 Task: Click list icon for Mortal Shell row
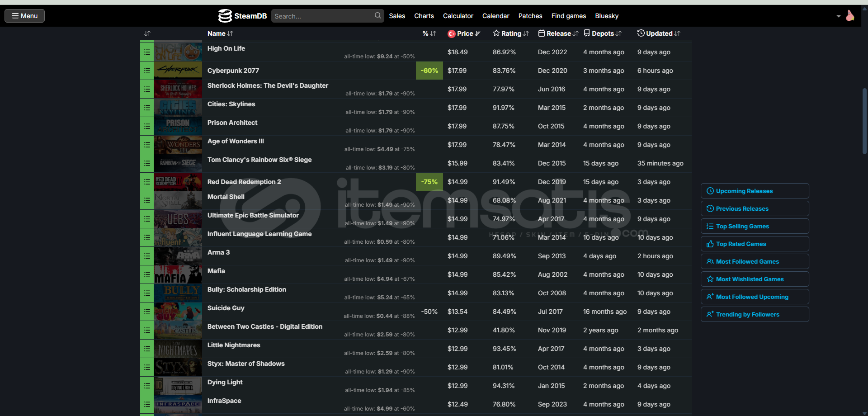(147, 200)
